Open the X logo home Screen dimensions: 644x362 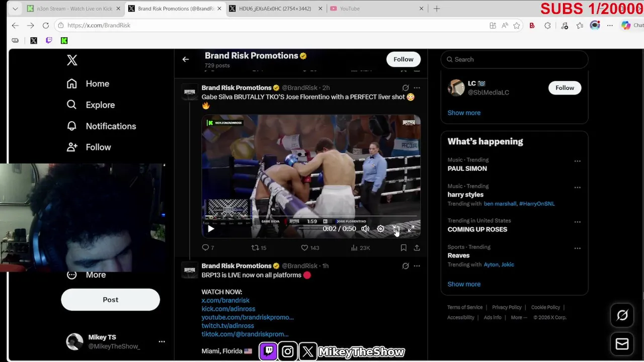coord(72,60)
